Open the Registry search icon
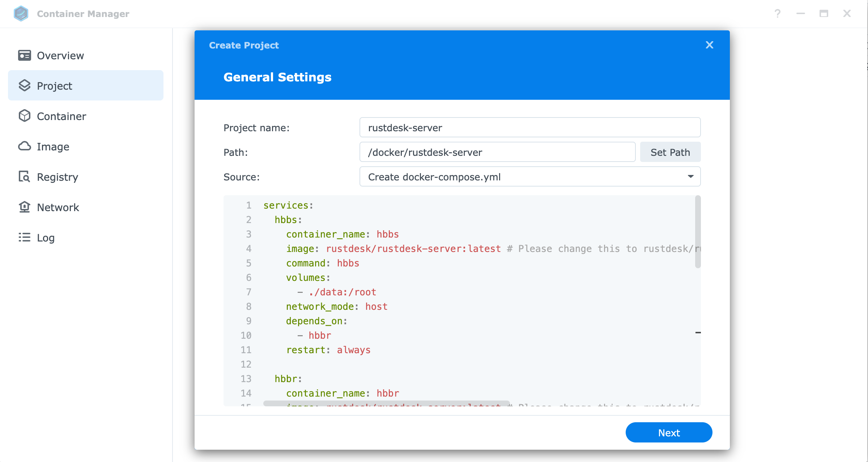The image size is (868, 462). (x=24, y=177)
